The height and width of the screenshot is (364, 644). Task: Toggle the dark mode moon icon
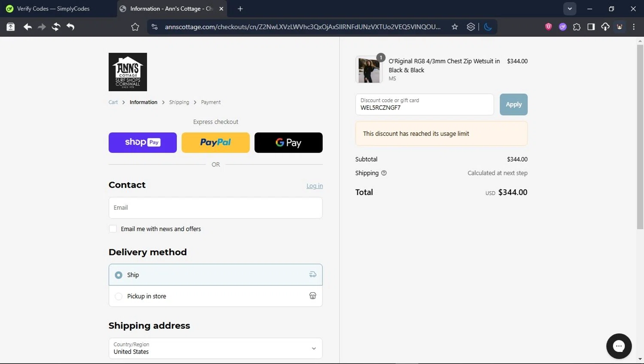488,27
